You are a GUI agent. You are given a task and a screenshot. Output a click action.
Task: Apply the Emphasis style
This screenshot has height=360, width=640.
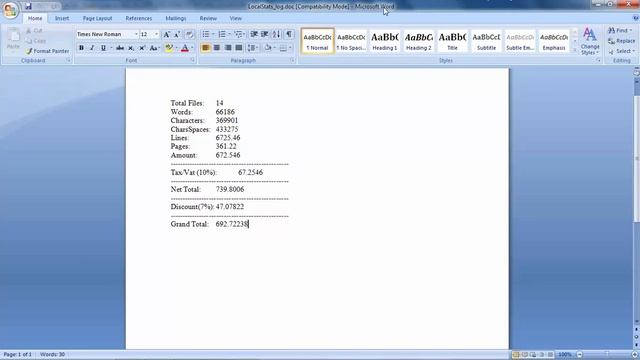(554, 41)
